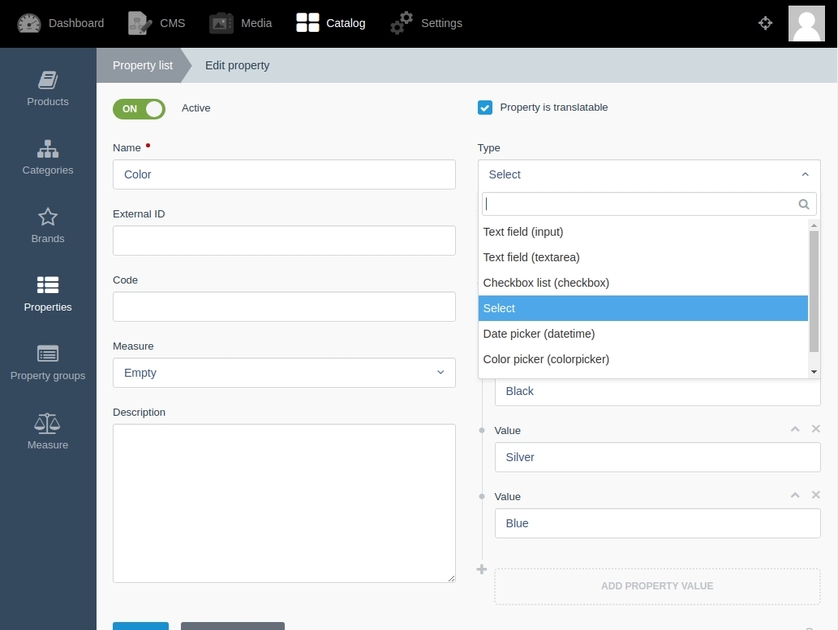Toggle the Active ON switch
This screenshot has height=630, width=838.
pyautogui.click(x=139, y=109)
